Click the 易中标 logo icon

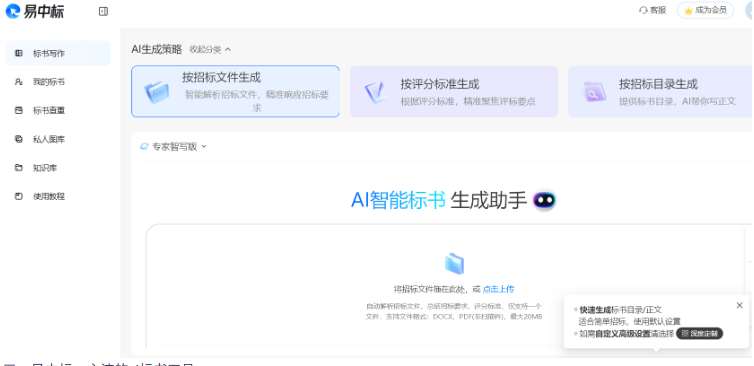(13, 11)
